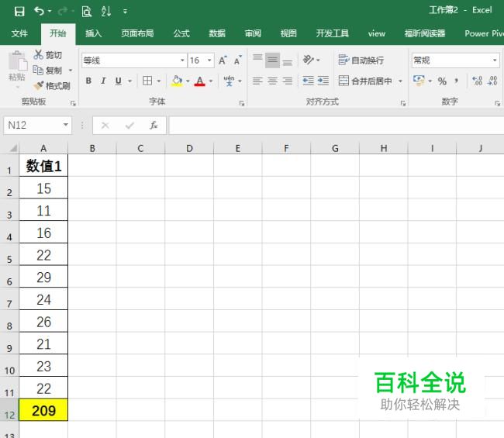The width and height of the screenshot is (504, 438).
Task: Click the 粘贴 paste icon
Action: tap(17, 60)
